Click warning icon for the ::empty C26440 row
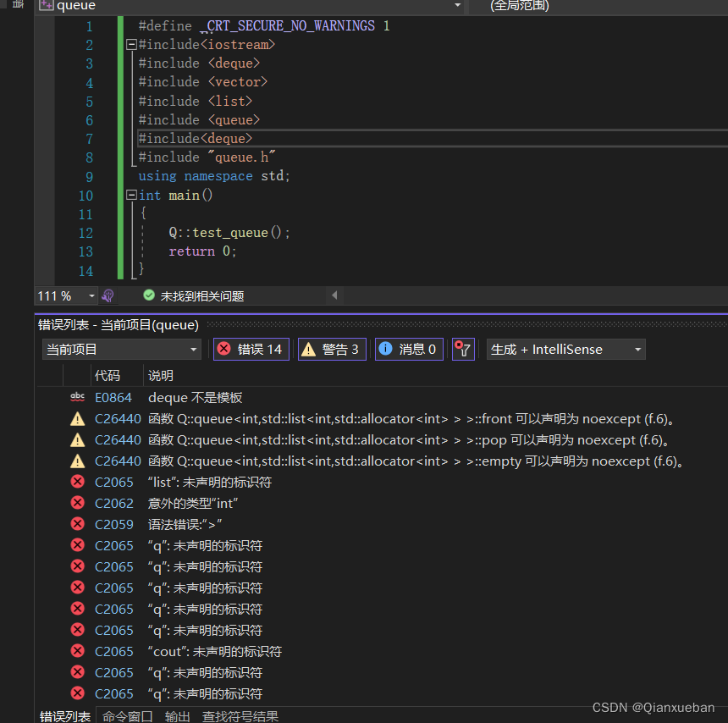This screenshot has width=728, height=723. tap(78, 461)
